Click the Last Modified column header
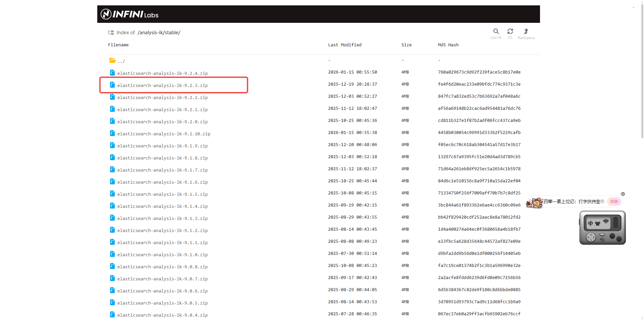Image resolution: width=644 pixels, height=320 pixels. [x=344, y=45]
